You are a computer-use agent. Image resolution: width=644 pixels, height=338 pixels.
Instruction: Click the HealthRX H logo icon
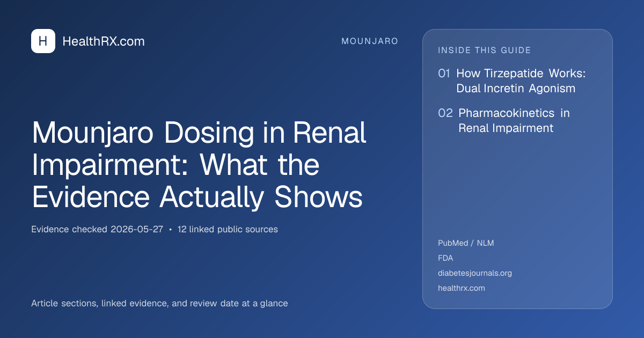pos(43,41)
